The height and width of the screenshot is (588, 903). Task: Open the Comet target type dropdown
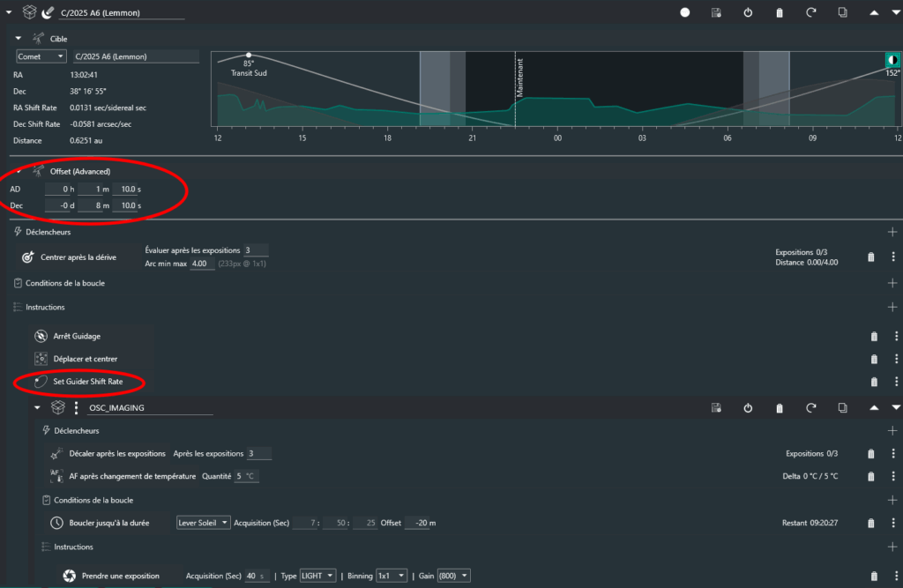(x=41, y=56)
